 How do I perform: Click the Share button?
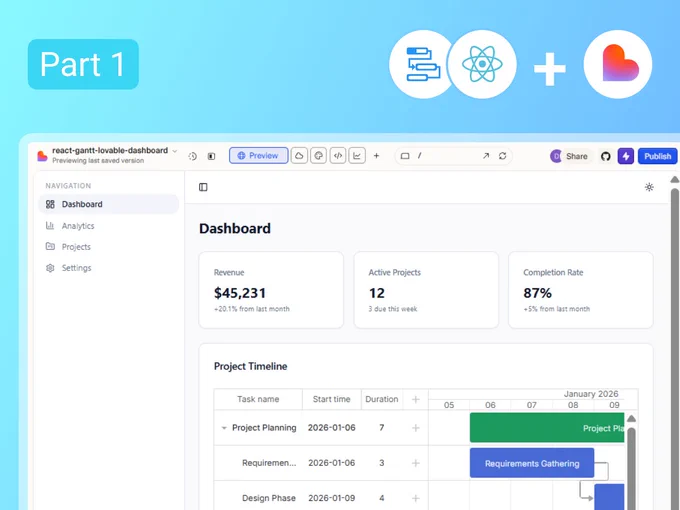[x=576, y=156]
